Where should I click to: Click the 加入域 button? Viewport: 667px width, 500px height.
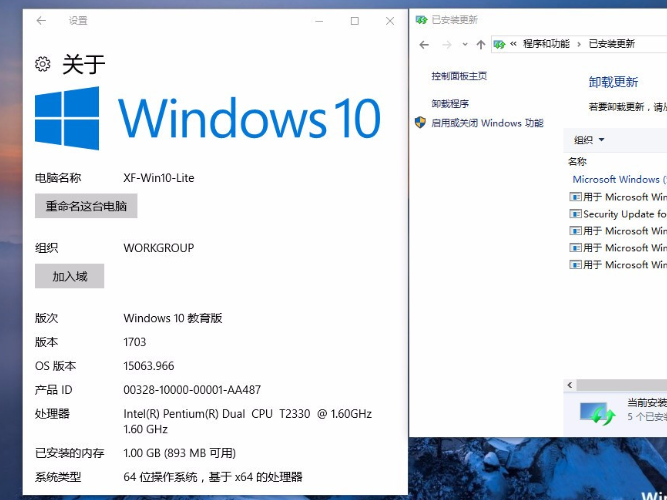[x=69, y=276]
